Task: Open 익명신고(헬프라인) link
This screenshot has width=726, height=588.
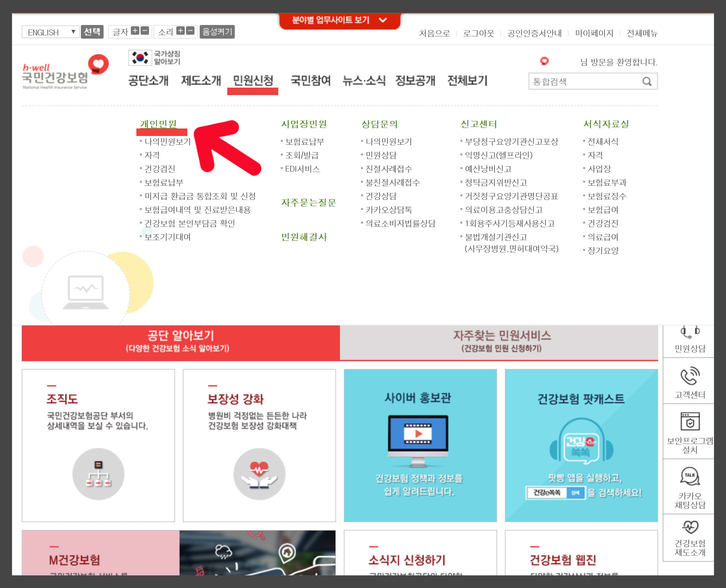Action: pyautogui.click(x=499, y=155)
